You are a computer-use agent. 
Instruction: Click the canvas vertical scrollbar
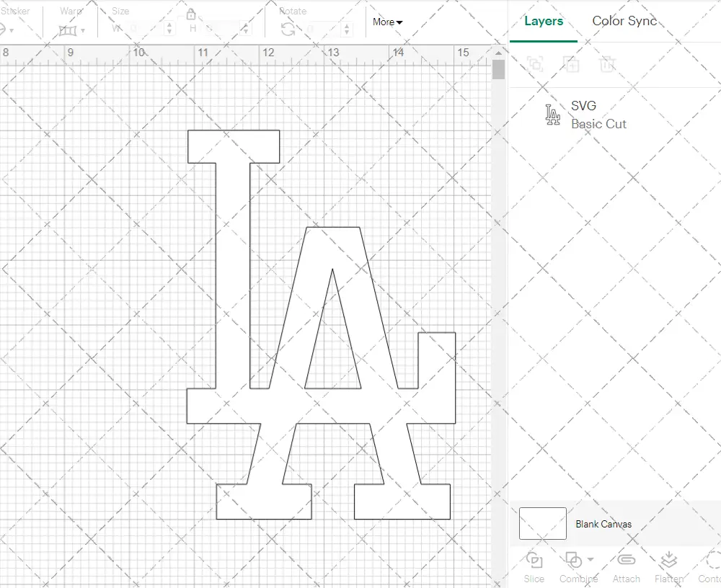[498, 71]
